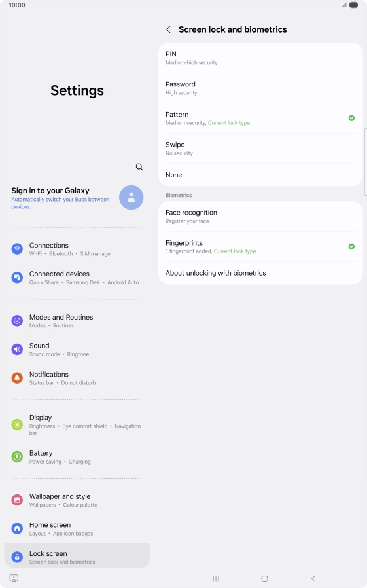Select the Password lock option
This screenshot has height=588, width=367.
(x=260, y=88)
